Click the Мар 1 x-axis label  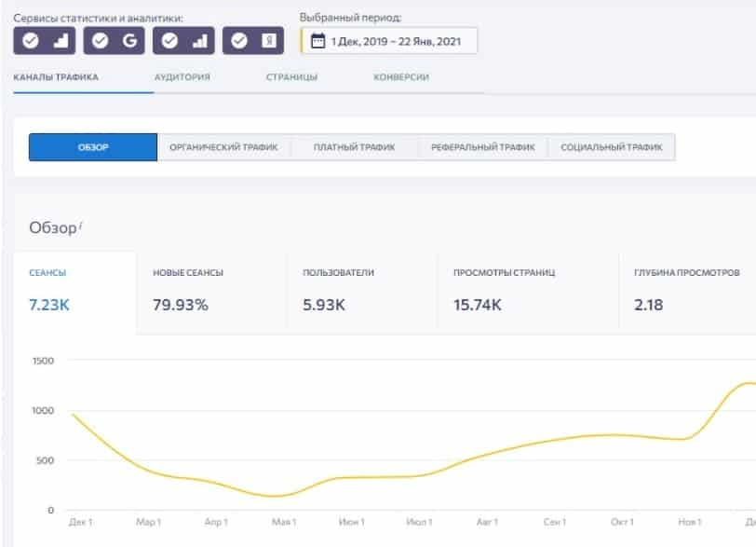tap(149, 522)
